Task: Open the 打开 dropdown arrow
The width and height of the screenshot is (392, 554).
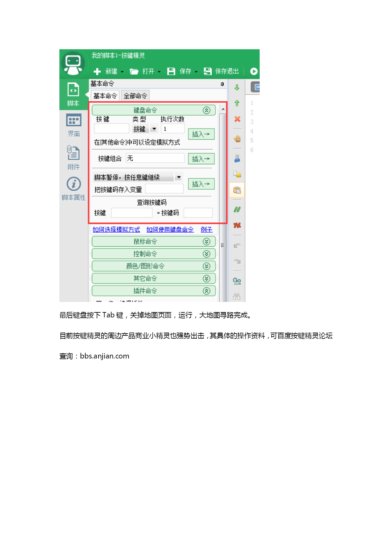Action: point(159,72)
